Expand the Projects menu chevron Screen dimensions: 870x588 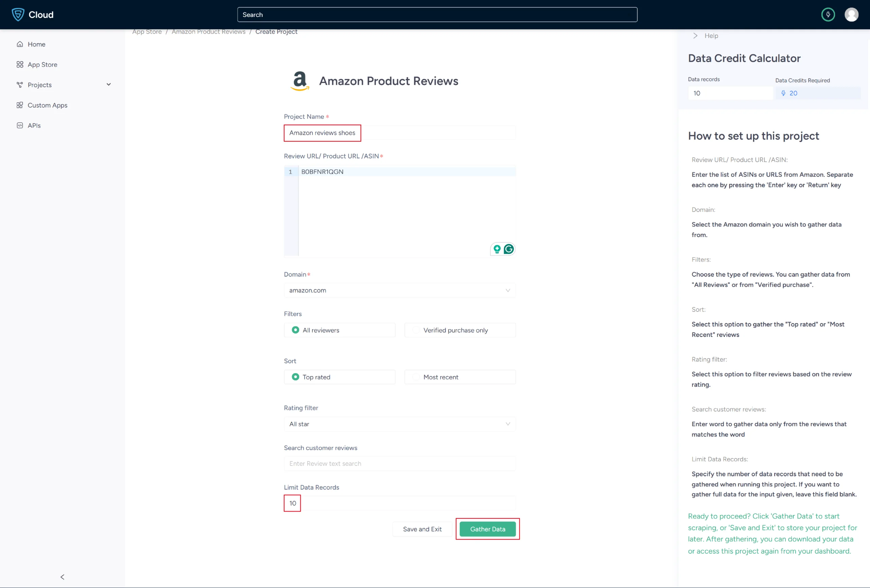108,85
